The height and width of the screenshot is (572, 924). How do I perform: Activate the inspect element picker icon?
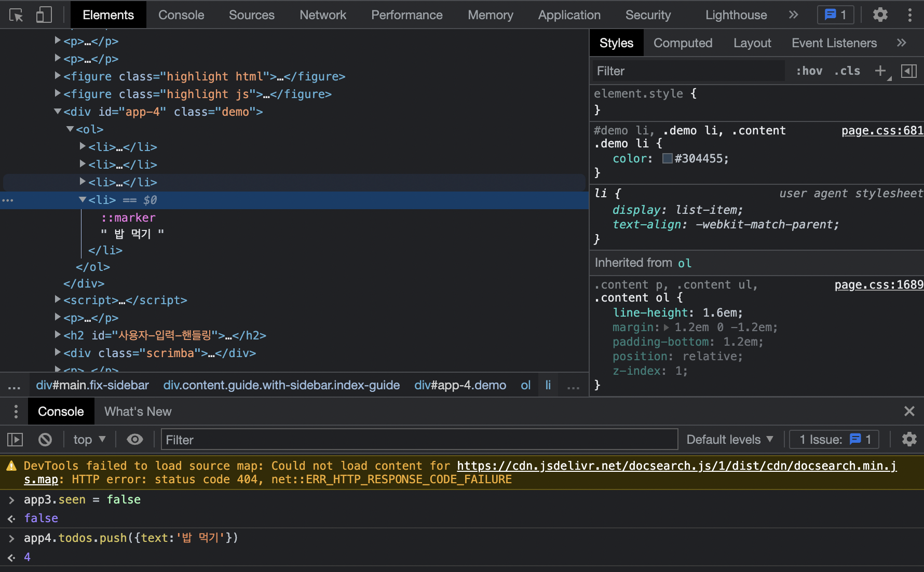pyautogui.click(x=16, y=15)
